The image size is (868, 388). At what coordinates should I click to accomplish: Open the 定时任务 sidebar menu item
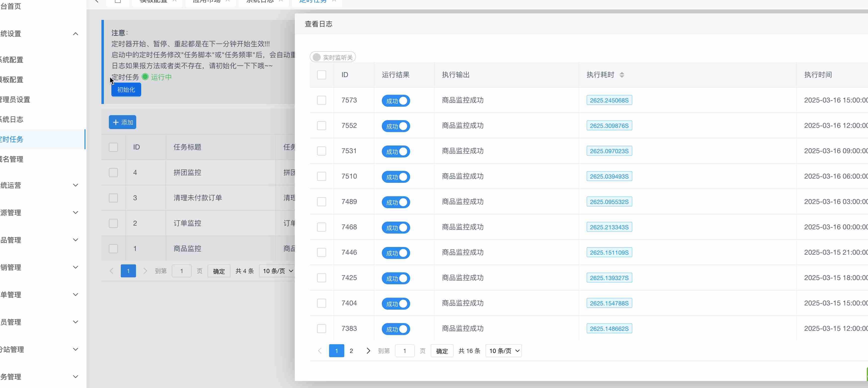point(13,139)
